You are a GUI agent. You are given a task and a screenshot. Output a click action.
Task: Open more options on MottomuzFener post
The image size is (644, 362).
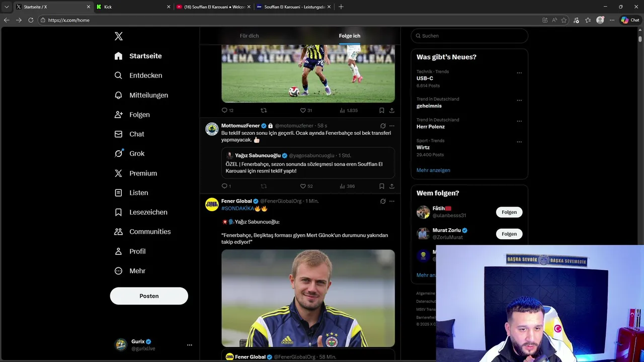[x=392, y=126]
